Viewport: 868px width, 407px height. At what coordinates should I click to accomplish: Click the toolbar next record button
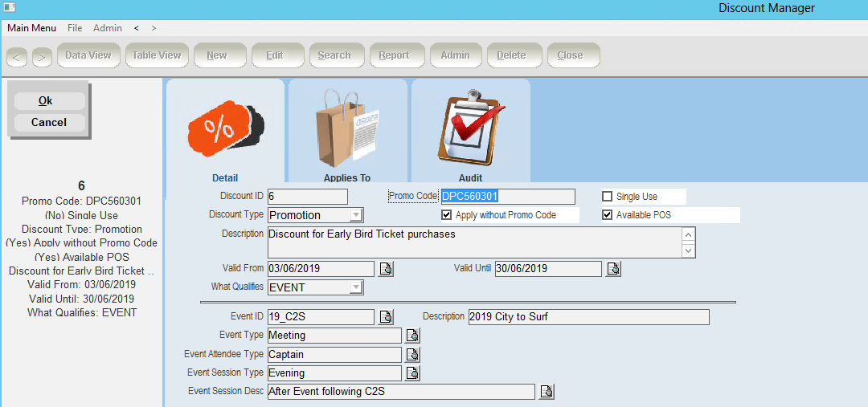click(42, 56)
